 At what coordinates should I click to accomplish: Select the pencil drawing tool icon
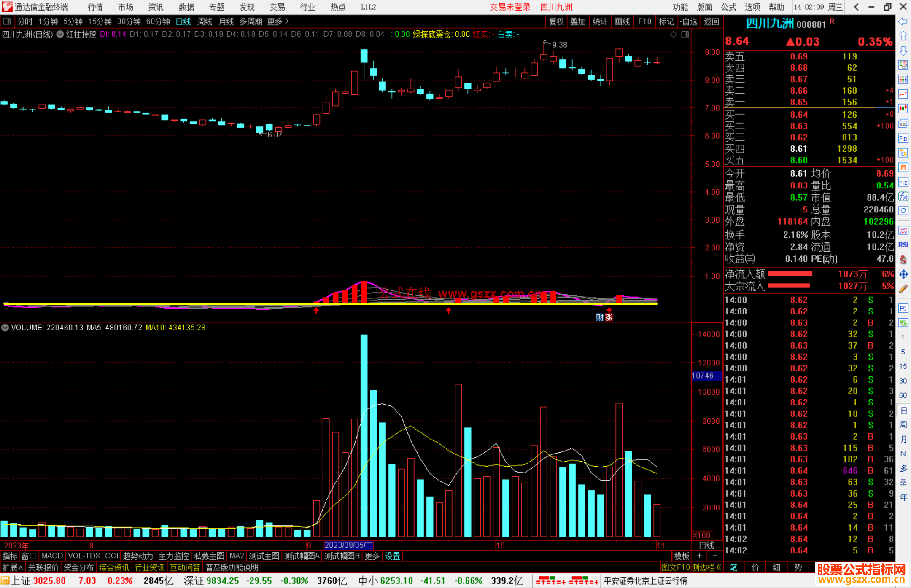[x=903, y=289]
